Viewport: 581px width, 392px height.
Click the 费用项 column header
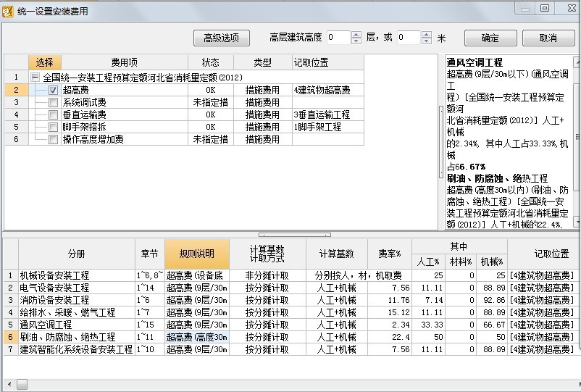(125, 62)
